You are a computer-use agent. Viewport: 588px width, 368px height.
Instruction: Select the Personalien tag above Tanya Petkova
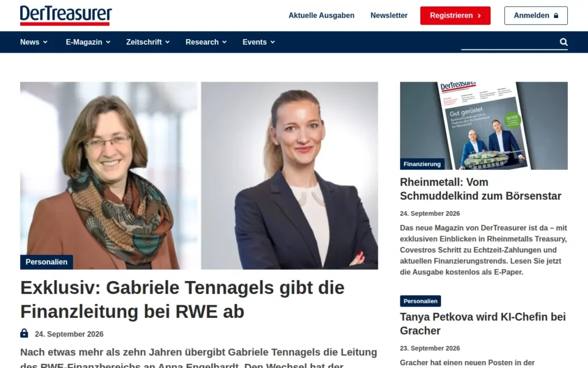(x=420, y=301)
